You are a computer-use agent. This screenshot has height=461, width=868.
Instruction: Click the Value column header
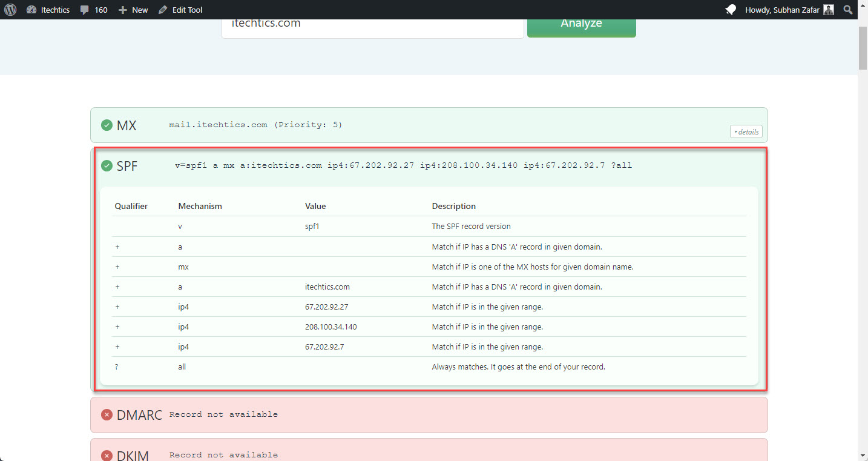click(x=315, y=206)
